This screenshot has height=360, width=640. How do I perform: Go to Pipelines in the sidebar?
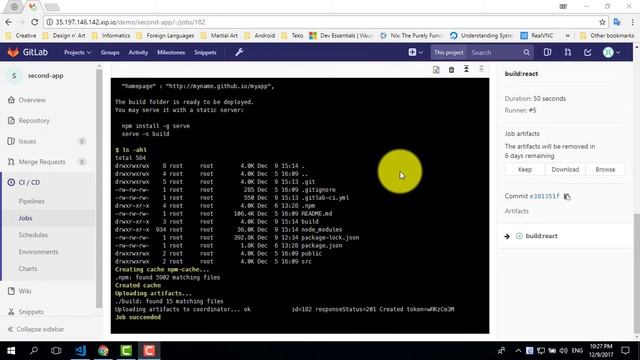(x=31, y=201)
